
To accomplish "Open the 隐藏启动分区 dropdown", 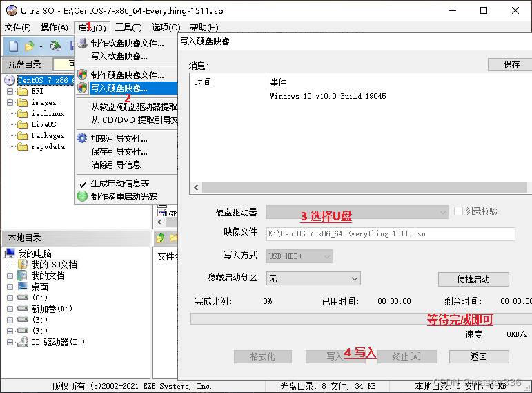I will pyautogui.click(x=313, y=278).
